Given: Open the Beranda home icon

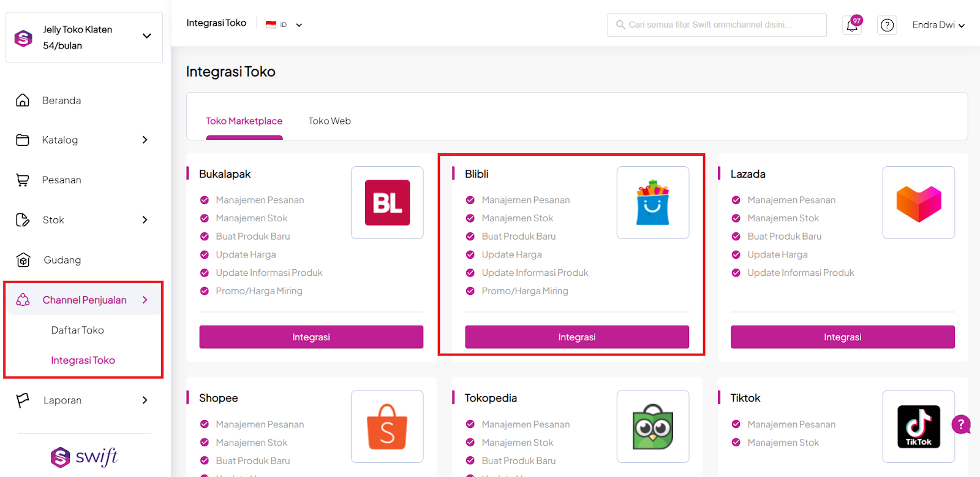Looking at the screenshot, I should pos(23,100).
